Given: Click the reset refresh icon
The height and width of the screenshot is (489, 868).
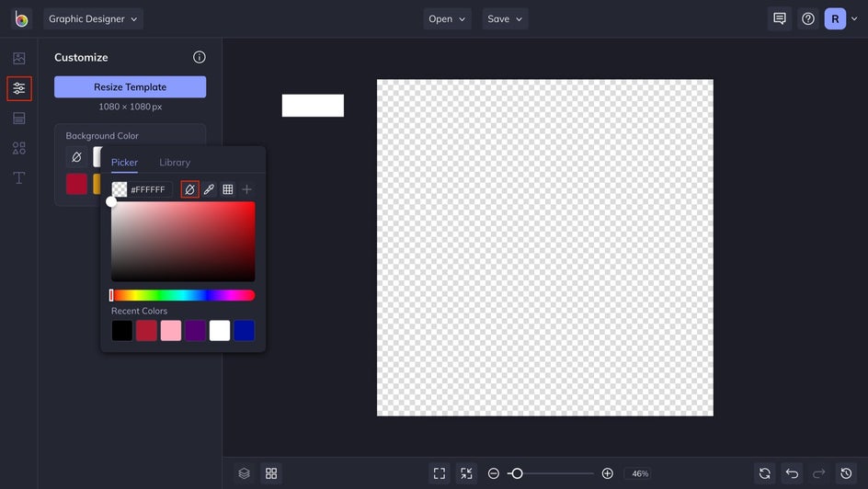Looking at the screenshot, I should (x=765, y=473).
